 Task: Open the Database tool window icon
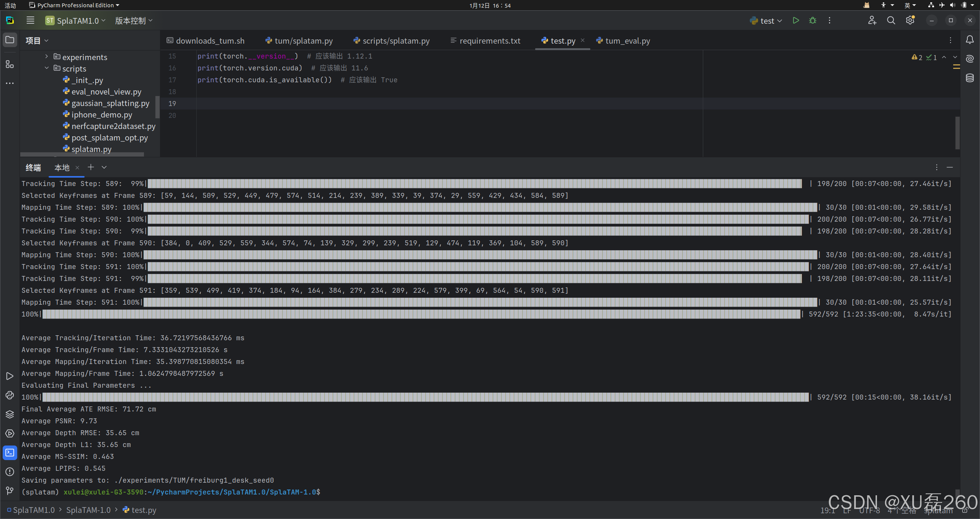pos(970,78)
